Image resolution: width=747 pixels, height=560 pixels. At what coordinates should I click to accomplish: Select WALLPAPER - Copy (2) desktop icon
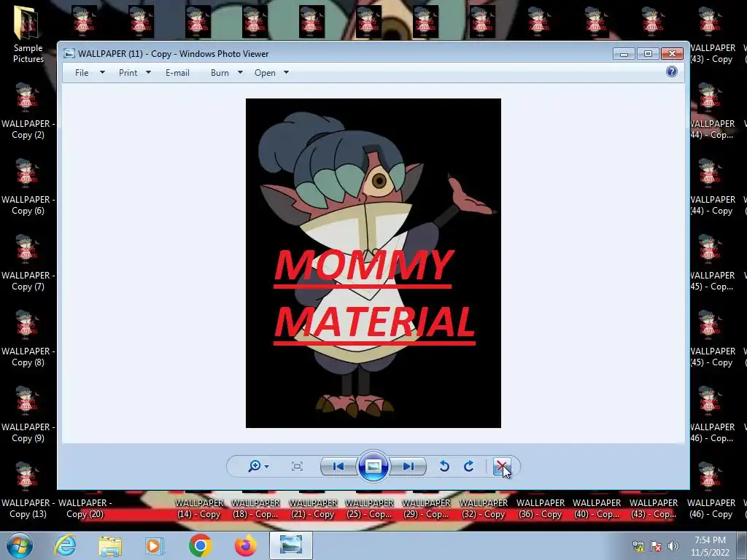pos(28,111)
